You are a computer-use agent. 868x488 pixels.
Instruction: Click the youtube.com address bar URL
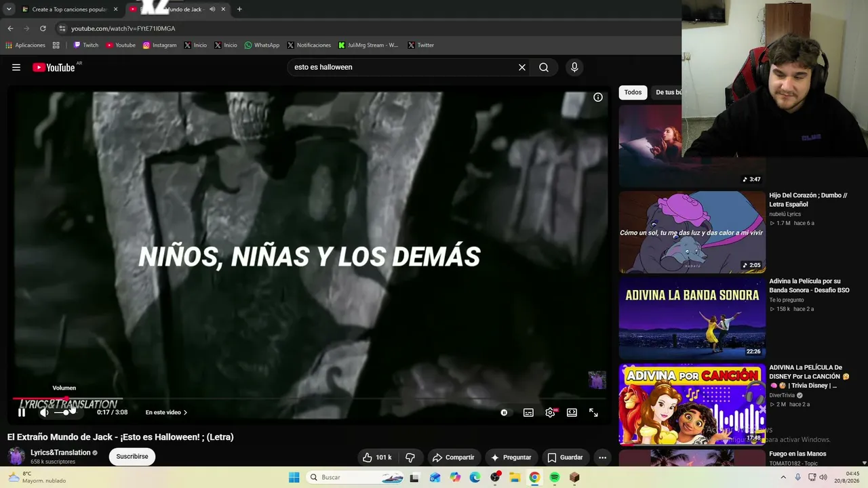[x=123, y=28]
